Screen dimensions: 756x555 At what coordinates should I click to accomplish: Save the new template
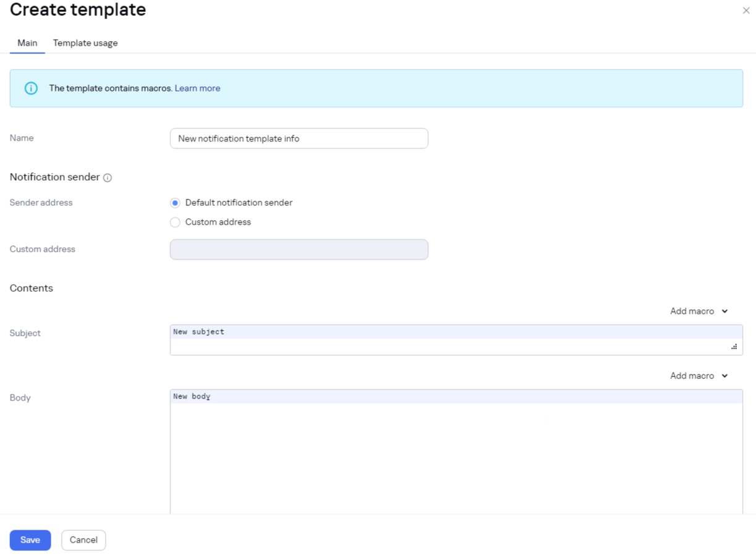point(30,540)
